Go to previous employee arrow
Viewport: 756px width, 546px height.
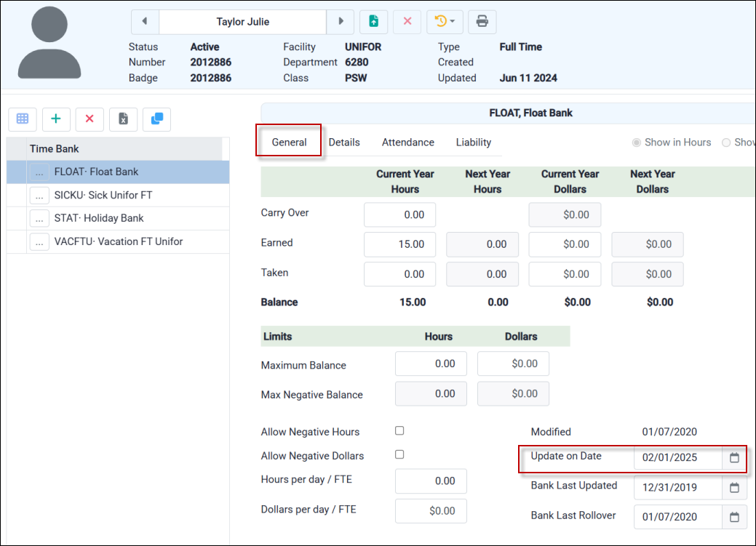145,21
